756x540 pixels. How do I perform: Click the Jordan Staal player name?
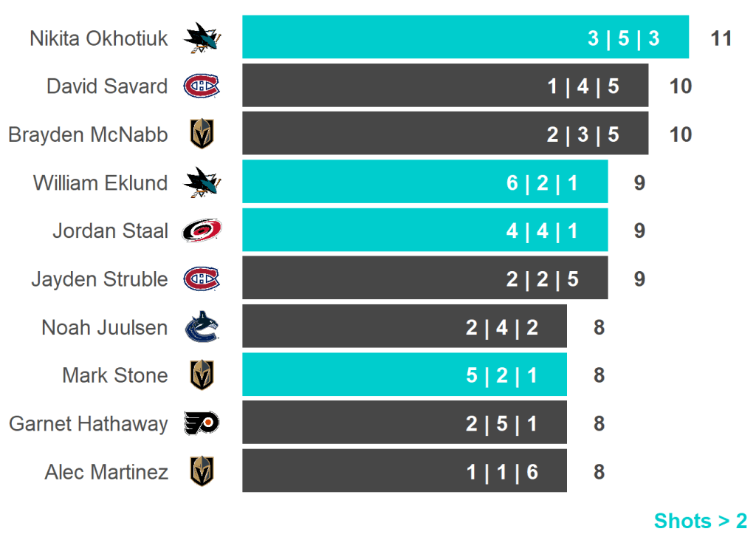pos(110,231)
